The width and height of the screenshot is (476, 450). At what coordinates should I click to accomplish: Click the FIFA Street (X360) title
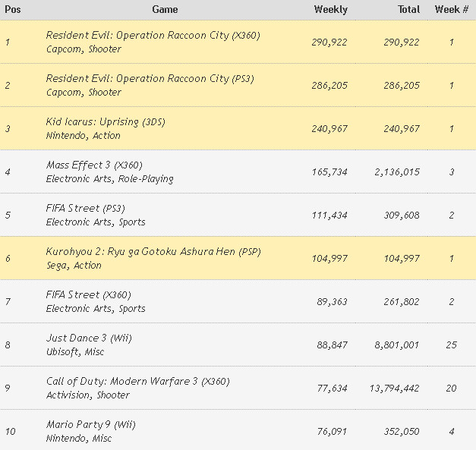pos(87,295)
